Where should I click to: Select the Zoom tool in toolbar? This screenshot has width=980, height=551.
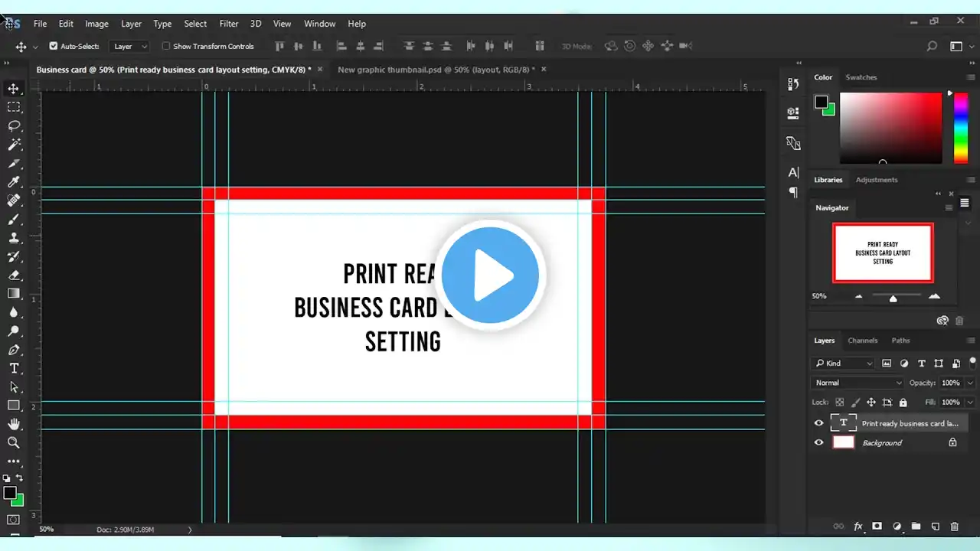tap(14, 442)
